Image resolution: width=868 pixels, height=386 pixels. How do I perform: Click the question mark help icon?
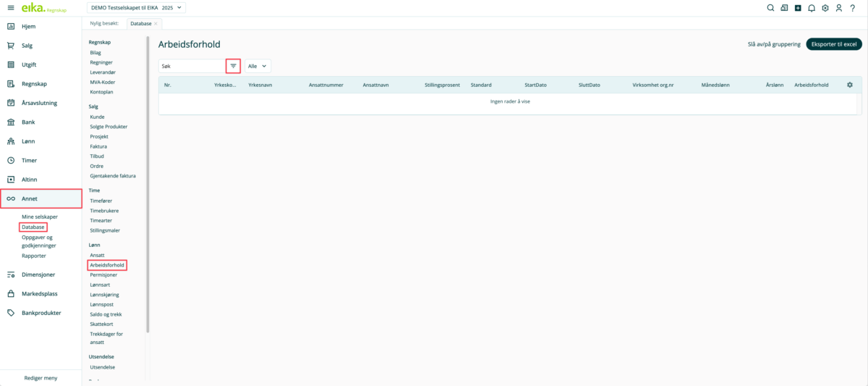[x=853, y=8]
